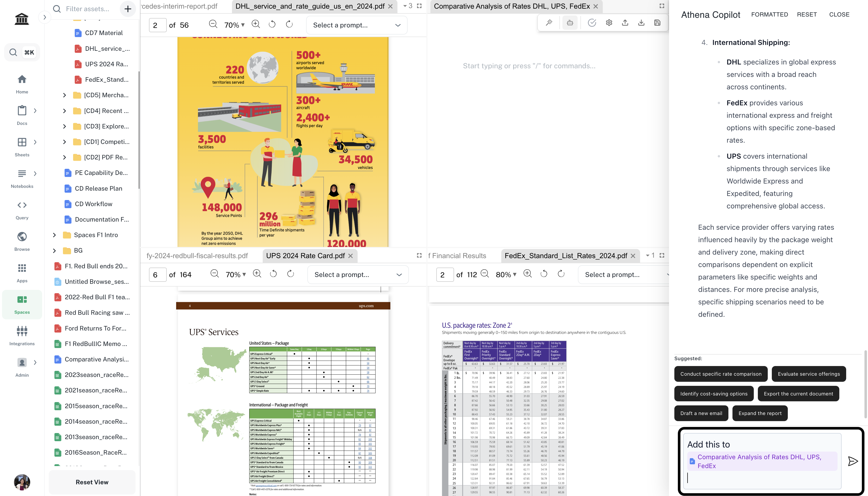Click Draft a new email suggestion
The height and width of the screenshot is (496, 868).
click(x=701, y=413)
